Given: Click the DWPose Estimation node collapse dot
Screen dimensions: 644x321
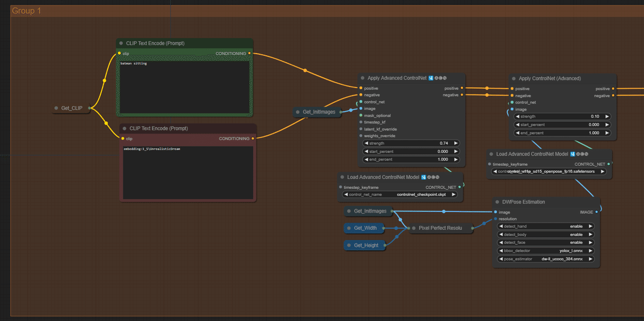Looking at the screenshot, I should (x=497, y=202).
